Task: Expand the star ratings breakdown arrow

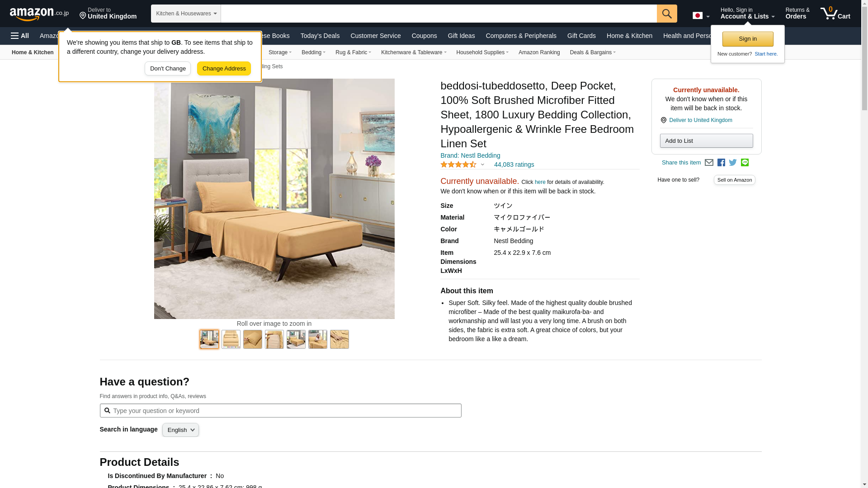Action: (482, 165)
